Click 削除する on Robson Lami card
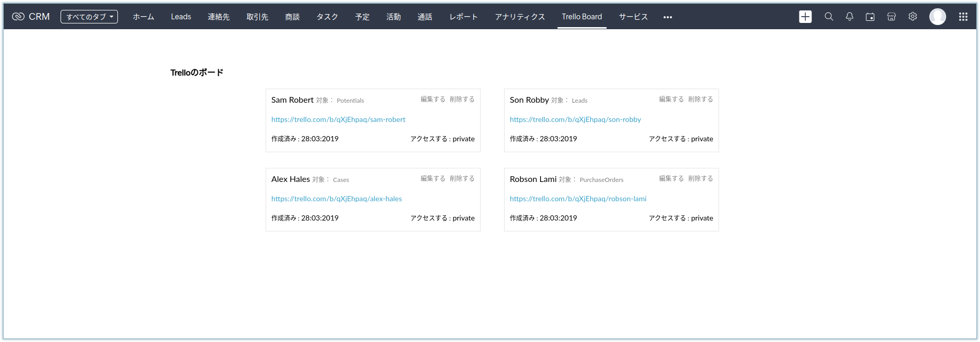This screenshot has height=342, width=980. (x=700, y=178)
